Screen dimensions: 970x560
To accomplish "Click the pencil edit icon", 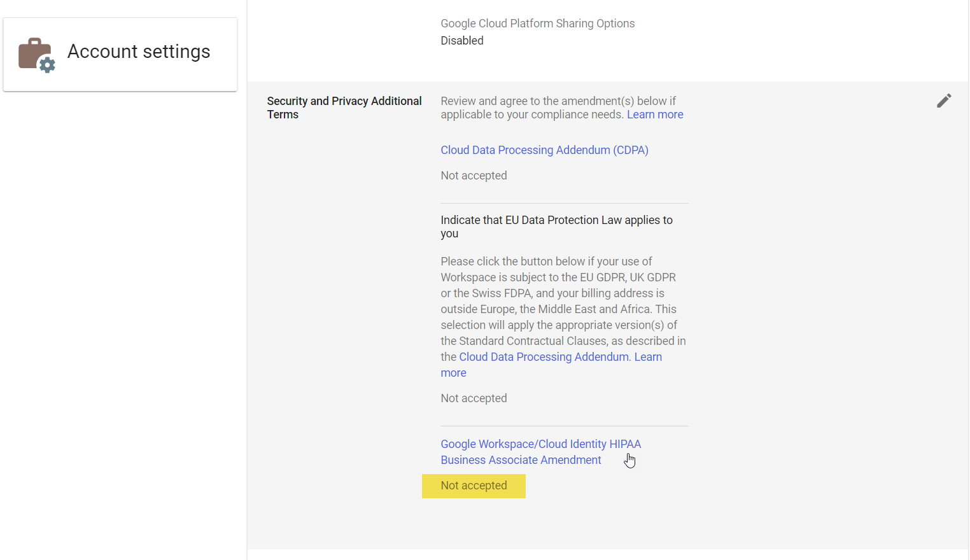I will (943, 101).
